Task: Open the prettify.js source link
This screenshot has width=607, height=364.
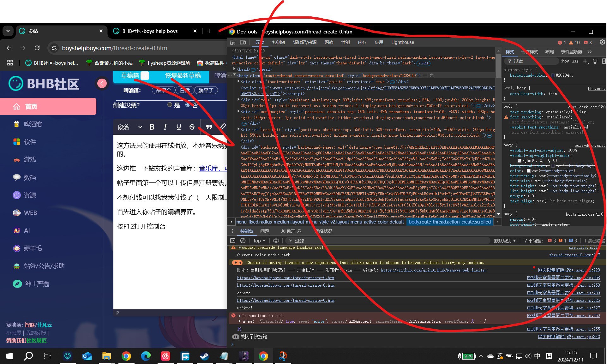Action: (584, 248)
